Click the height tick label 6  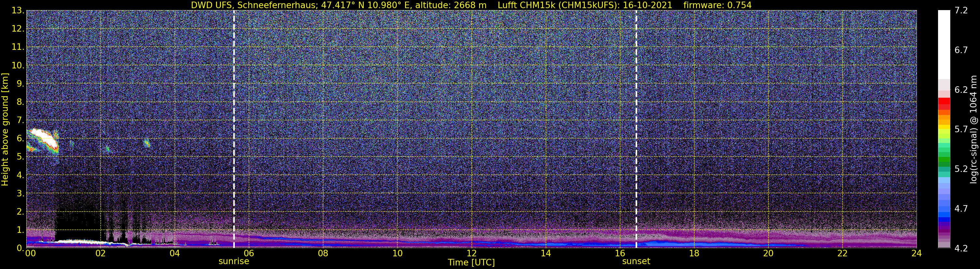point(20,139)
